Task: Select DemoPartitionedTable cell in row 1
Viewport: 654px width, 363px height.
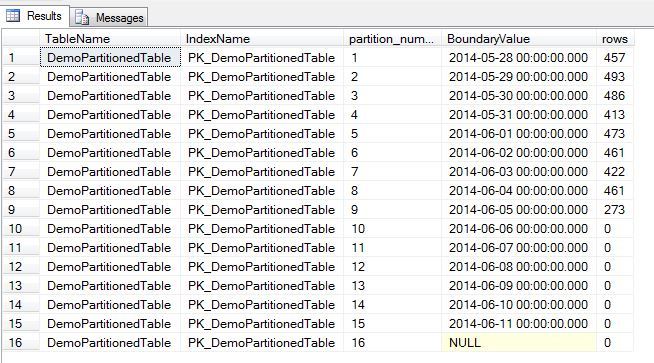Action: click(110, 58)
